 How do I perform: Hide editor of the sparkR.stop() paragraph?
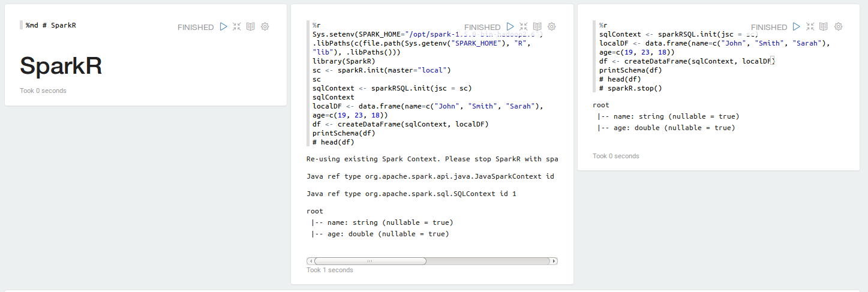[x=810, y=27]
